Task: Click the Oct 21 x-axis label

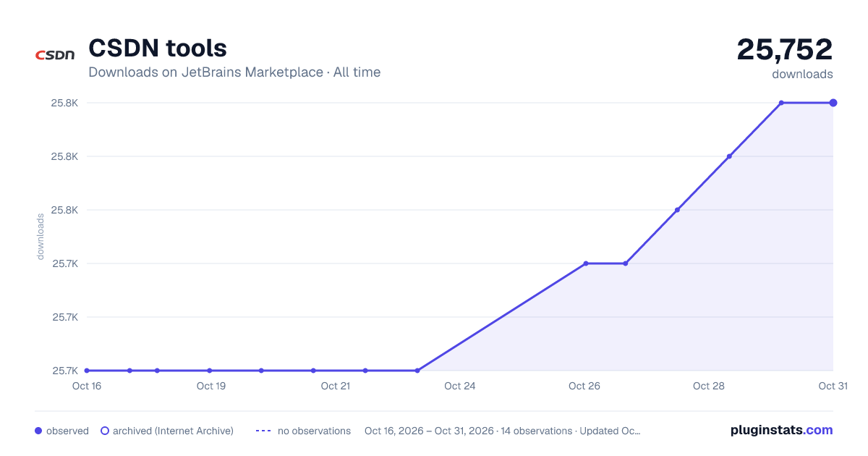Action: tap(336, 386)
